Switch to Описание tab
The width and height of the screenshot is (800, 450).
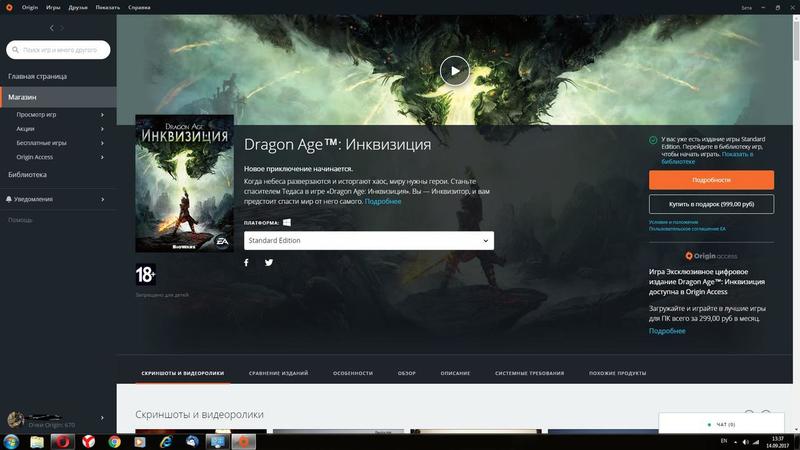pos(455,373)
